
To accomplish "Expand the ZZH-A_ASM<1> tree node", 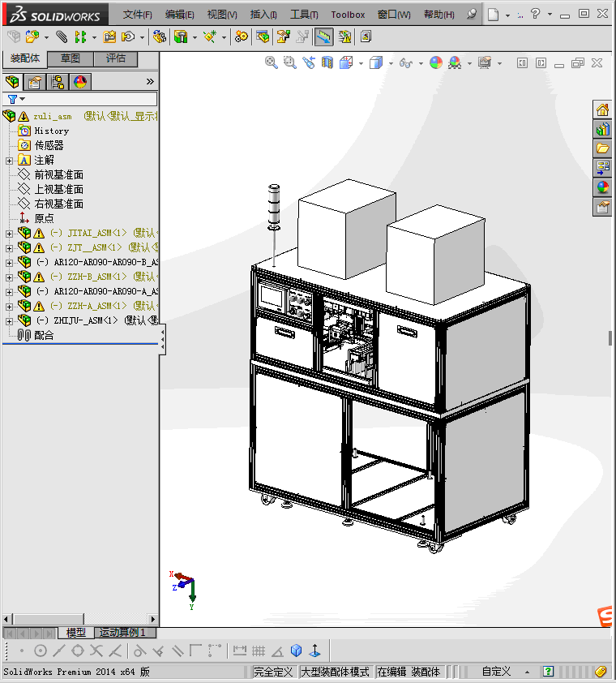I will (x=9, y=307).
